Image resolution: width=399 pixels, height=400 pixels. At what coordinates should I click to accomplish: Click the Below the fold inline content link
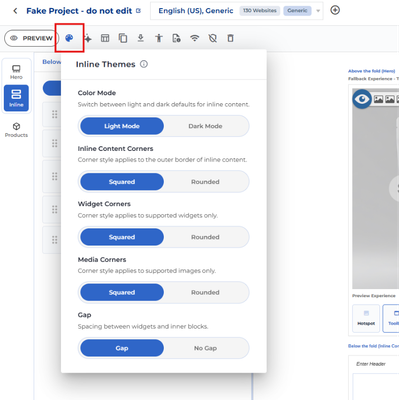tap(373, 346)
